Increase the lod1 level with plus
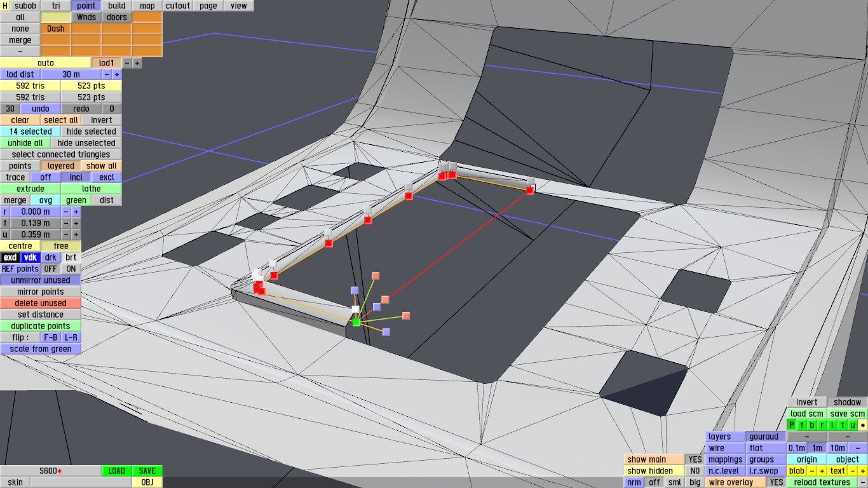868x488 pixels. (x=137, y=63)
